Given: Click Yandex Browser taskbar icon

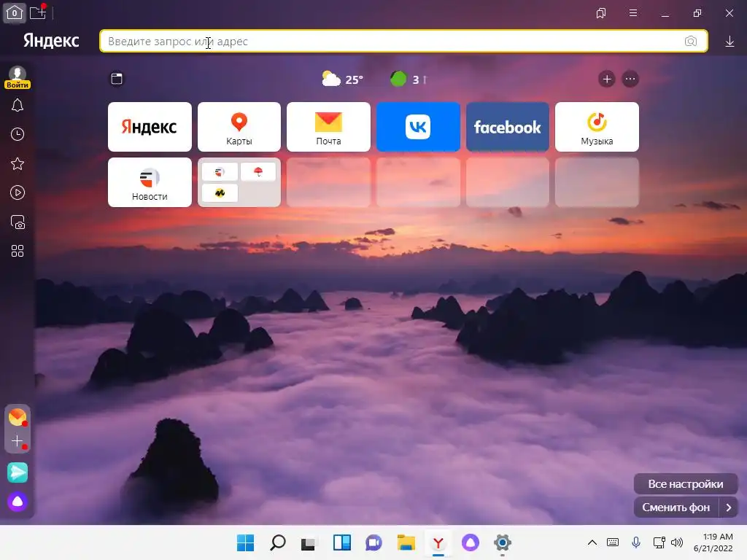Looking at the screenshot, I should 438,542.
